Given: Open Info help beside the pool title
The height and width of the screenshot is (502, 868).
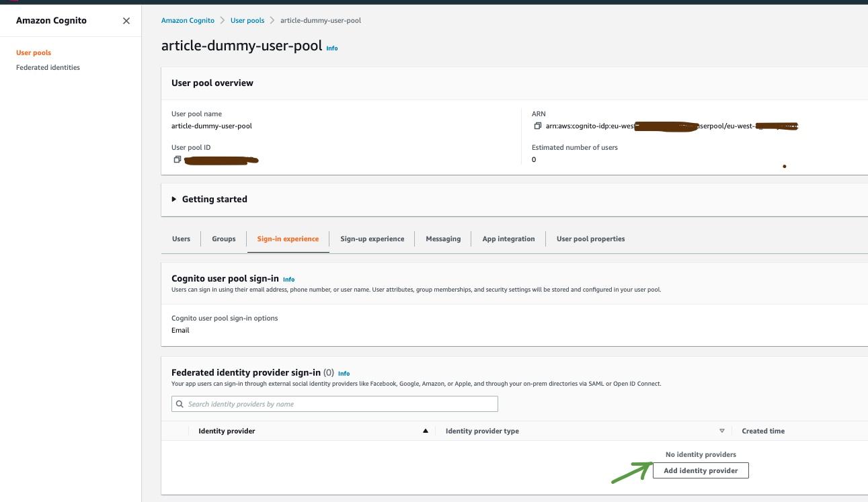Looking at the screenshot, I should coord(331,48).
